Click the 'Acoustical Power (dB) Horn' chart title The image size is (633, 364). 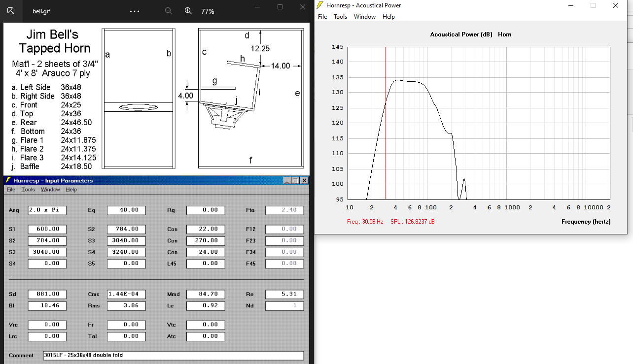tap(471, 34)
